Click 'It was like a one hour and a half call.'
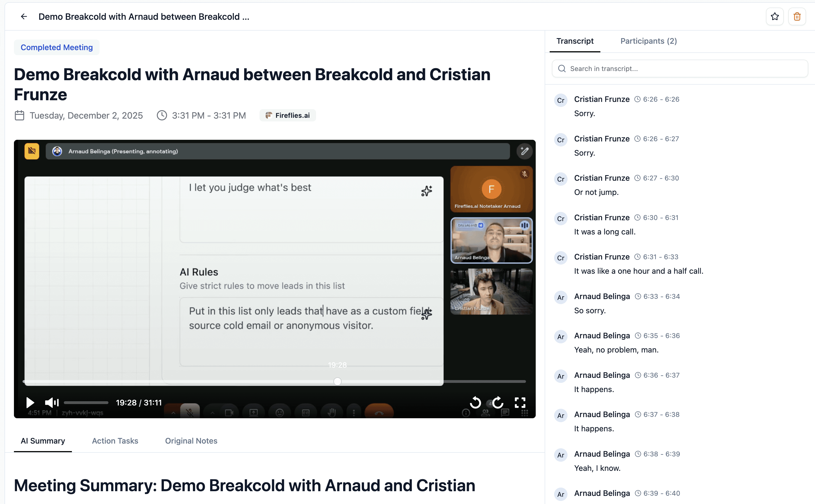 click(x=638, y=271)
